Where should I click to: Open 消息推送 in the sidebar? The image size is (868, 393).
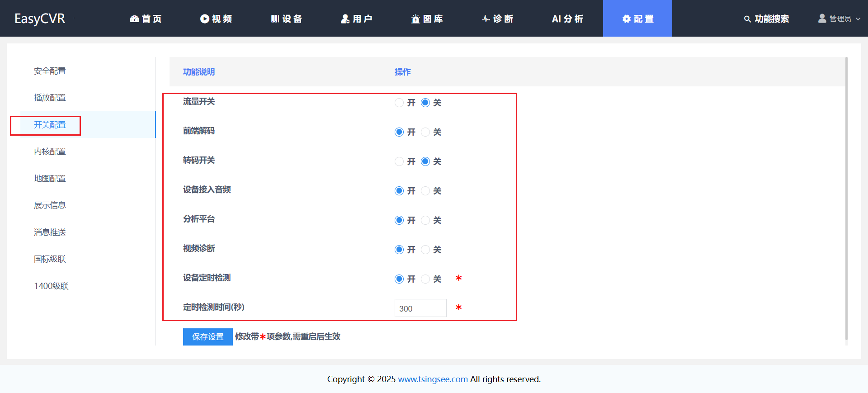click(x=50, y=232)
